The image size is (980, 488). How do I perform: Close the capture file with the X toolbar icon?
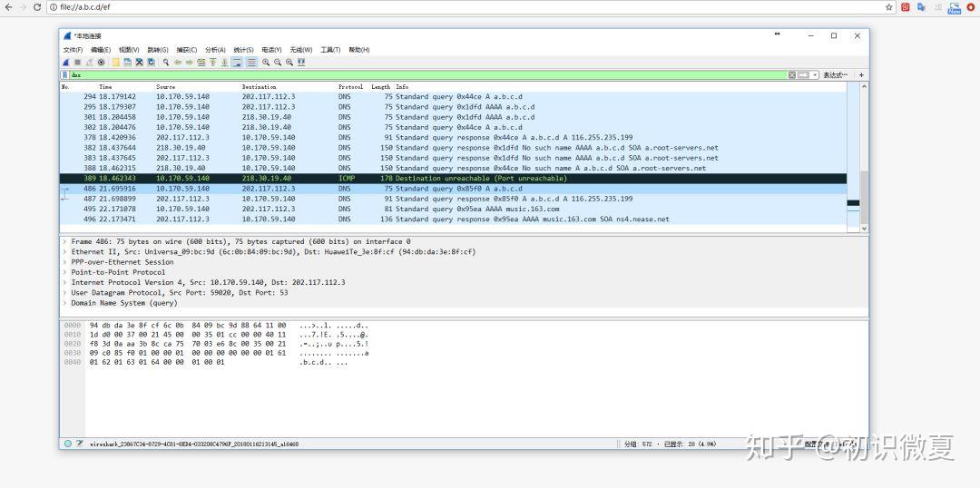[140, 63]
